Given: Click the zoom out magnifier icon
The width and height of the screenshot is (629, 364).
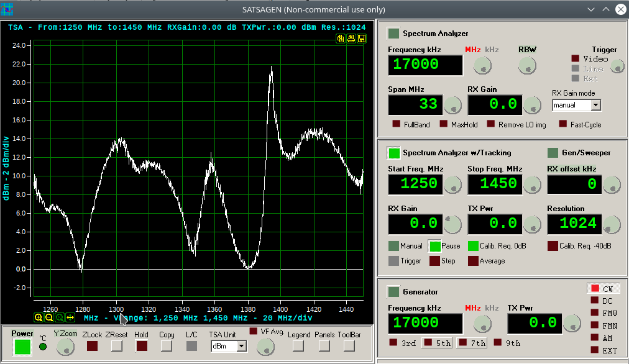Looking at the screenshot, I should (49, 317).
